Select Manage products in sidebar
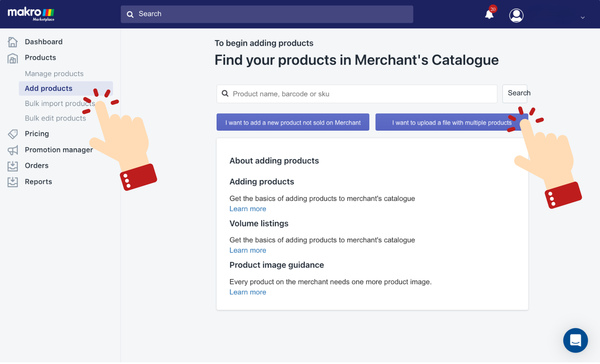Screen dimensions: 600x364 54,74
